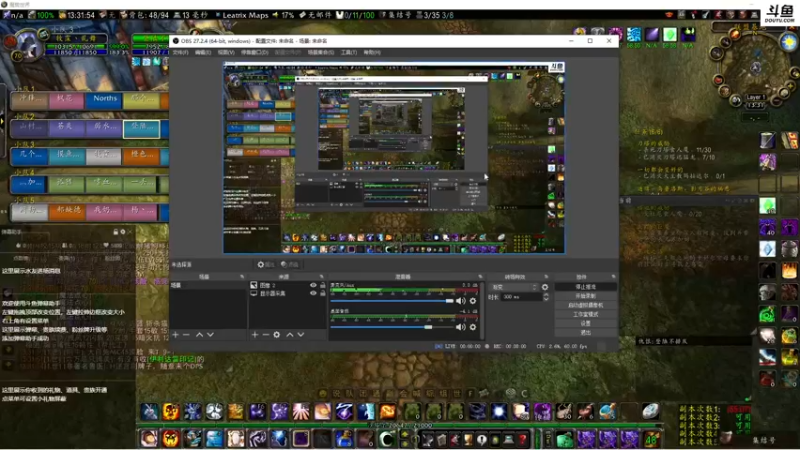Toggle the lock icon of the 图像 2 source
This screenshot has height=450, width=800.
click(x=322, y=286)
